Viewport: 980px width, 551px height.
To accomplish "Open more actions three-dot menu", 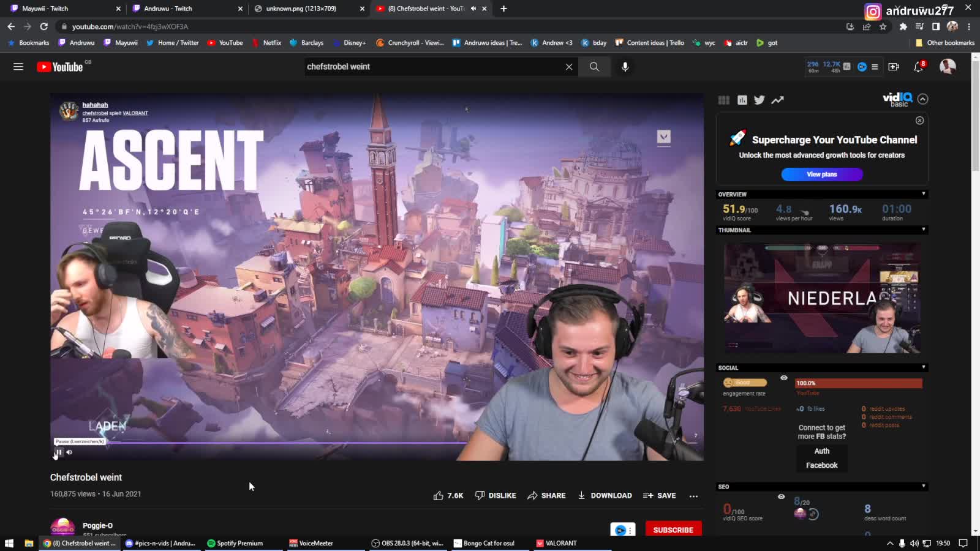I will pyautogui.click(x=693, y=496).
